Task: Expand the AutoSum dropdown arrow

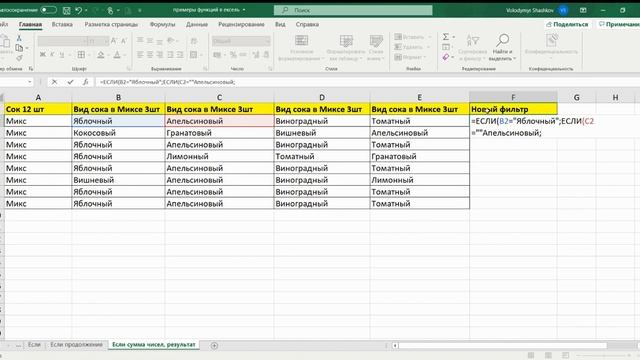Action: 453,37
